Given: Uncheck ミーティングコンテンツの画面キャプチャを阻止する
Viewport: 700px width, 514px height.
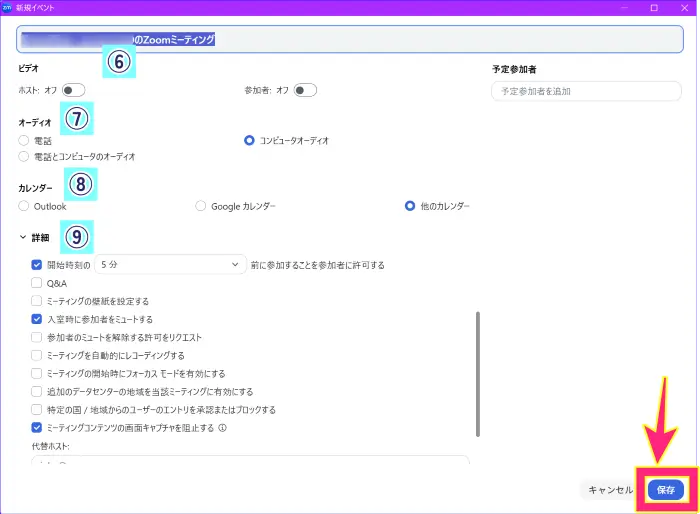Looking at the screenshot, I should (37, 428).
